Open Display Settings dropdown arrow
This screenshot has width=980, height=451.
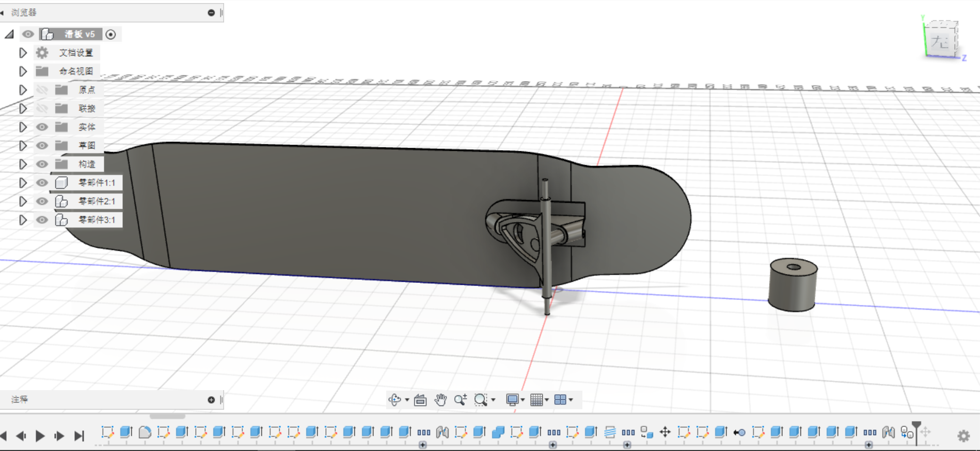click(523, 400)
